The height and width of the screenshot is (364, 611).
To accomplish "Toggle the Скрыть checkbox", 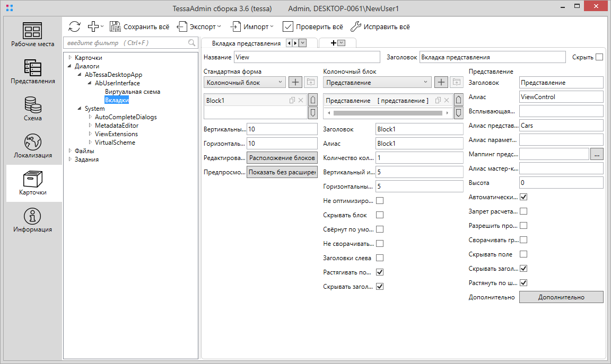I will 599,57.
